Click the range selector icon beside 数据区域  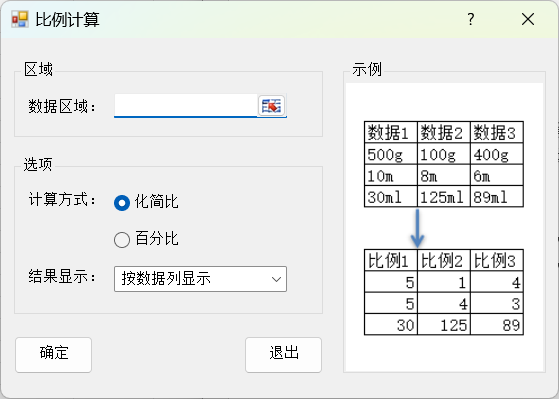point(271,106)
